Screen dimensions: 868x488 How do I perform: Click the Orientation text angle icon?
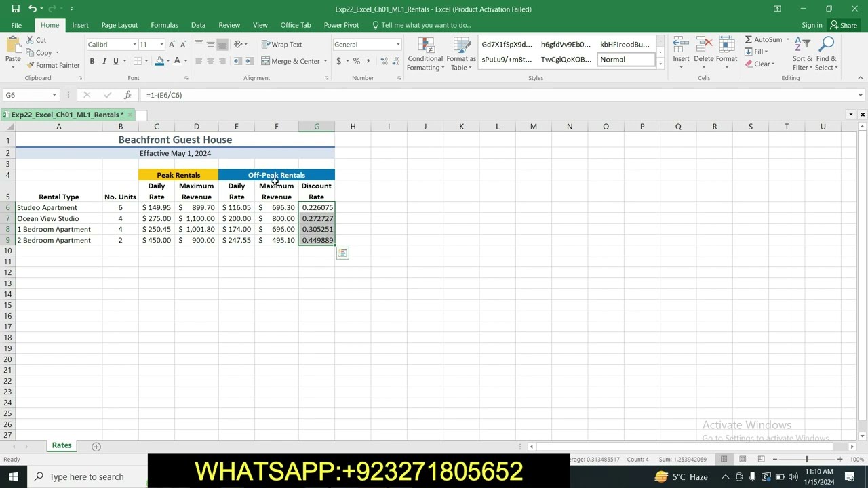[x=238, y=44]
